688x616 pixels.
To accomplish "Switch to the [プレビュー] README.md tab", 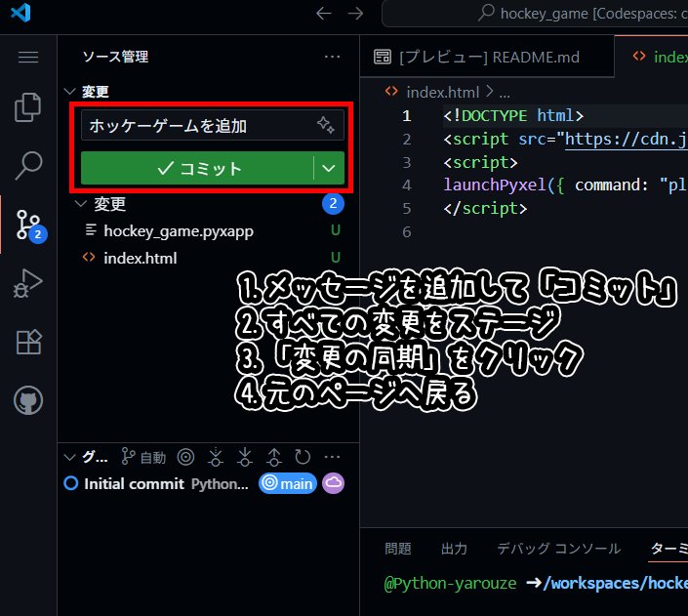I will (x=487, y=57).
